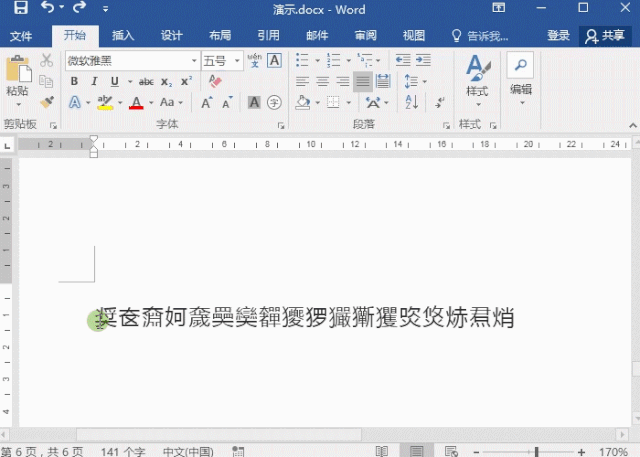Apply bullet list
Screen dimensions: 640x457
coord(302,60)
